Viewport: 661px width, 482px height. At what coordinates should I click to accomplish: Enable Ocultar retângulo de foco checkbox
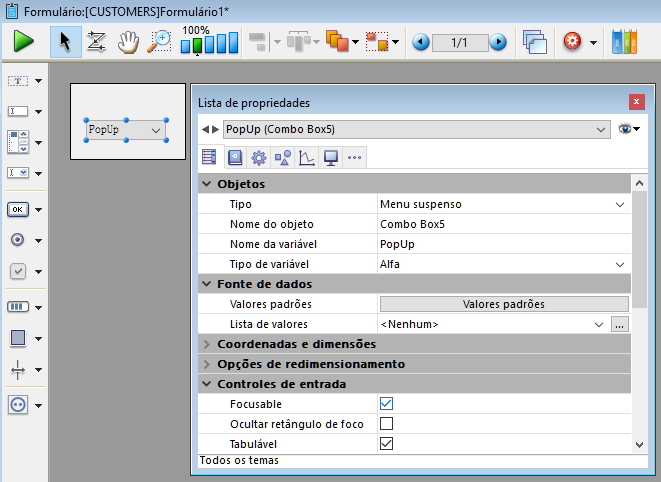click(x=387, y=424)
